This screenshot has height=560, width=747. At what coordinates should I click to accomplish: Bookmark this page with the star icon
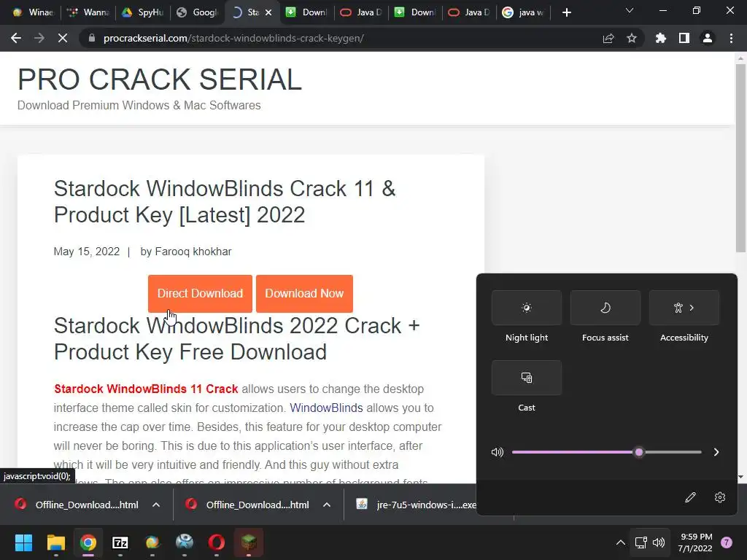pyautogui.click(x=632, y=38)
